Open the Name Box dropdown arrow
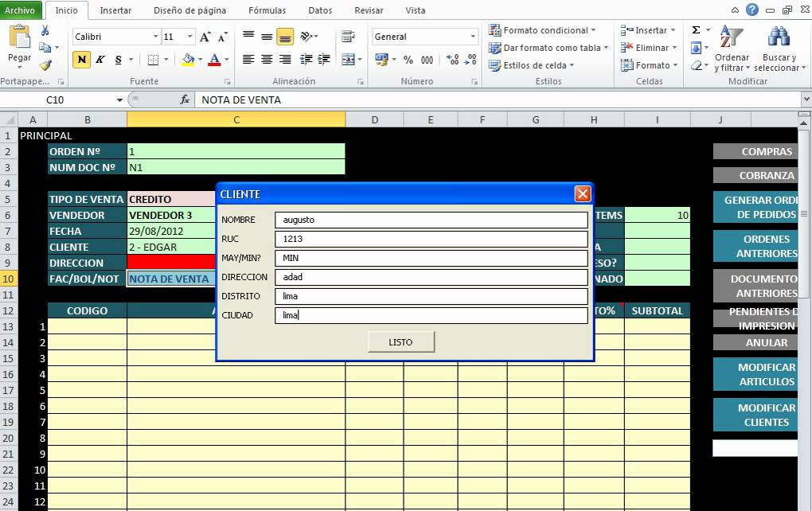The width and height of the screenshot is (812, 511). click(x=119, y=100)
